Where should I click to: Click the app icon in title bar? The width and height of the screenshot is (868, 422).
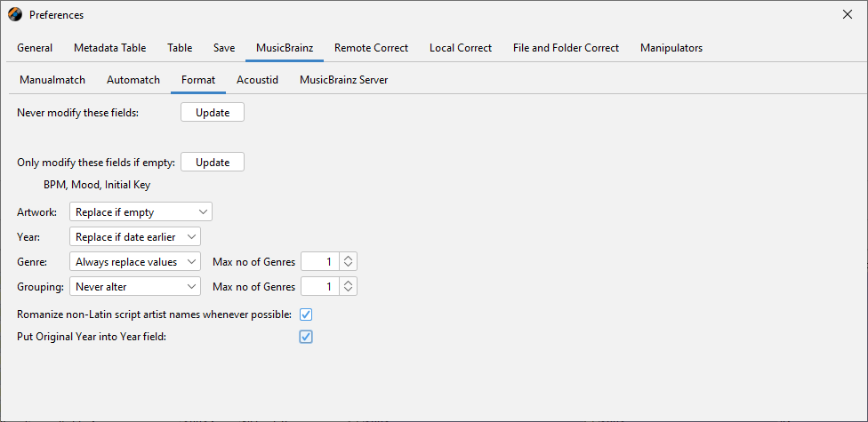[15, 15]
